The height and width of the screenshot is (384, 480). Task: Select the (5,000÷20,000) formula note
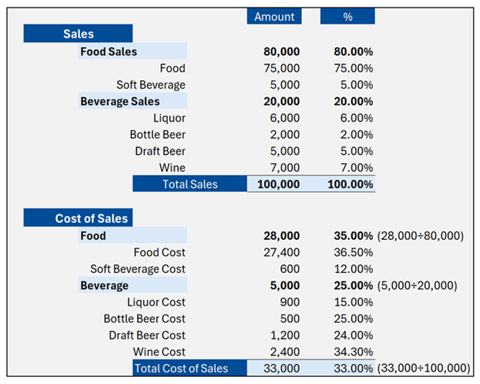417,285
